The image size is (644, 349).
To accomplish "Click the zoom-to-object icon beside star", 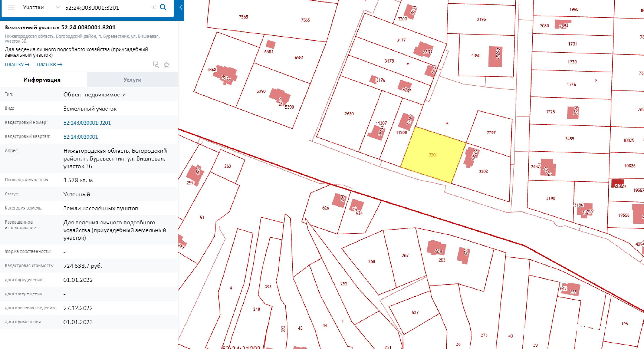I will pos(156,65).
